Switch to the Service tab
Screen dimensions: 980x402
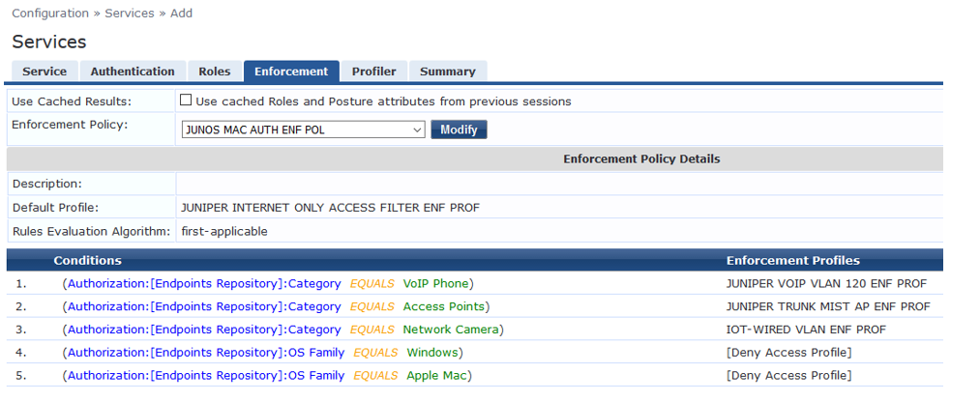(45, 72)
